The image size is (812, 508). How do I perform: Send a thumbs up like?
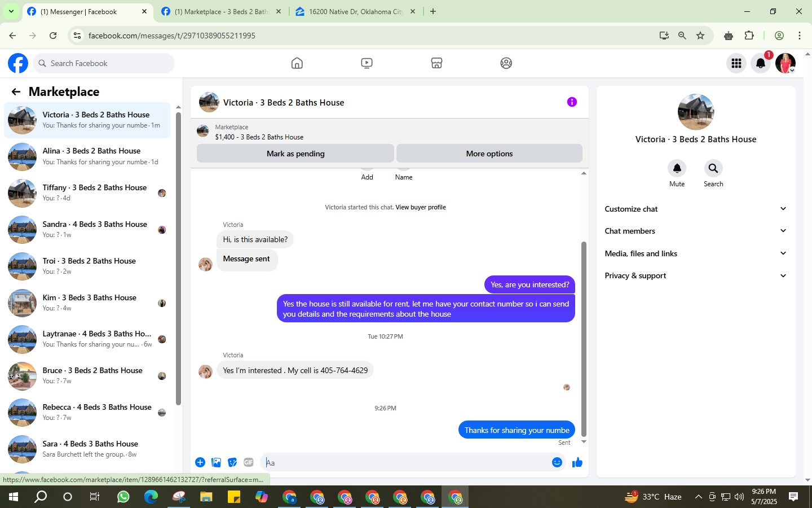click(577, 462)
